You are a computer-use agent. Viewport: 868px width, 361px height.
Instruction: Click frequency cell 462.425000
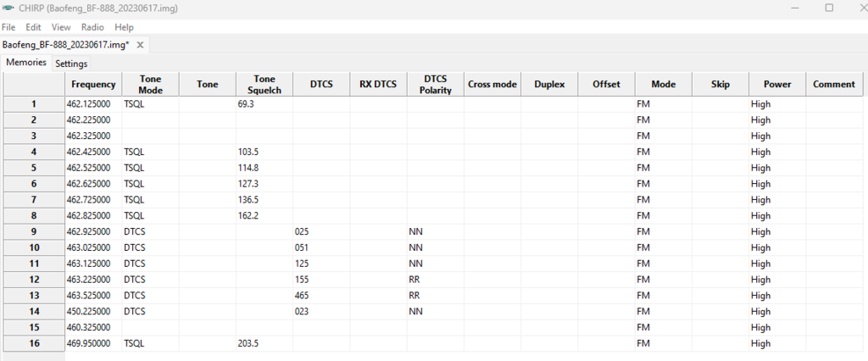(x=93, y=152)
